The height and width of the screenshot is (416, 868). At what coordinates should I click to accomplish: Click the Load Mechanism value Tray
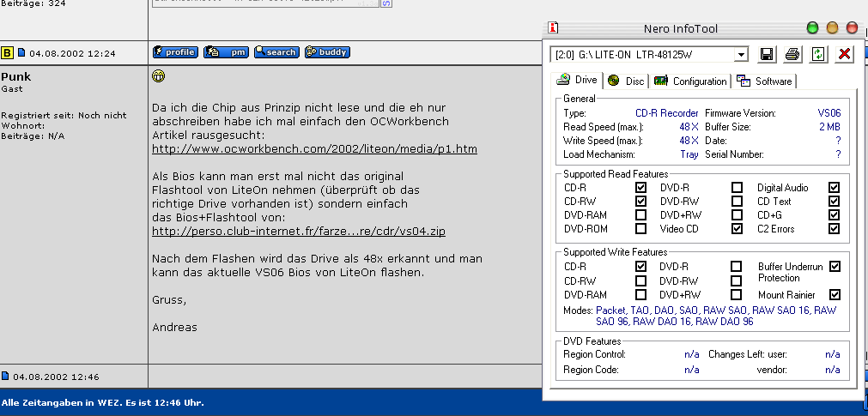[689, 154]
